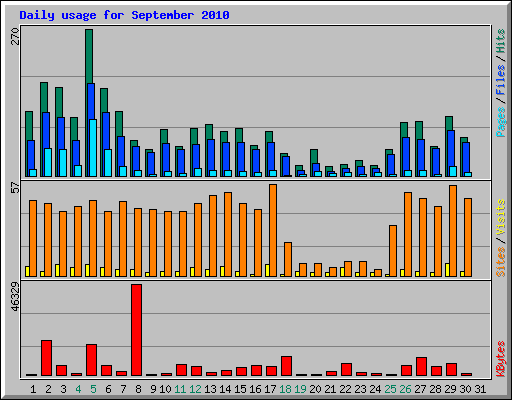
Task: Click the orange Visits bar for day 27
Action: (423, 237)
